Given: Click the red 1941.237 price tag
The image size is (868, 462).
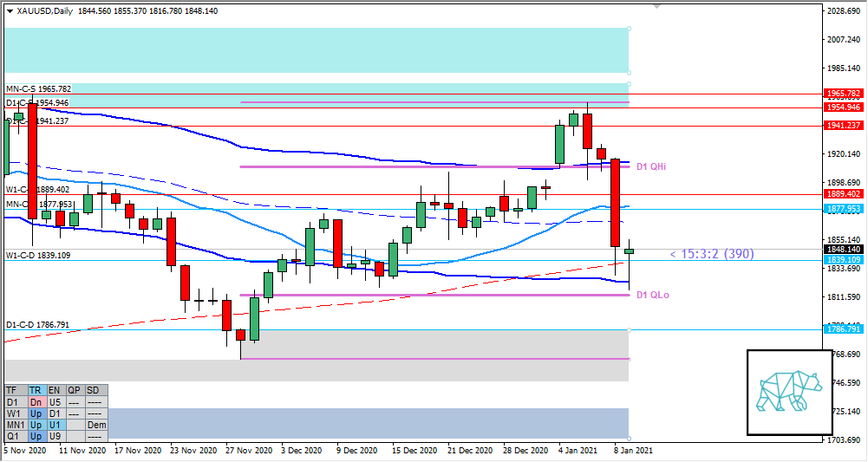Looking at the screenshot, I should pos(843,126).
